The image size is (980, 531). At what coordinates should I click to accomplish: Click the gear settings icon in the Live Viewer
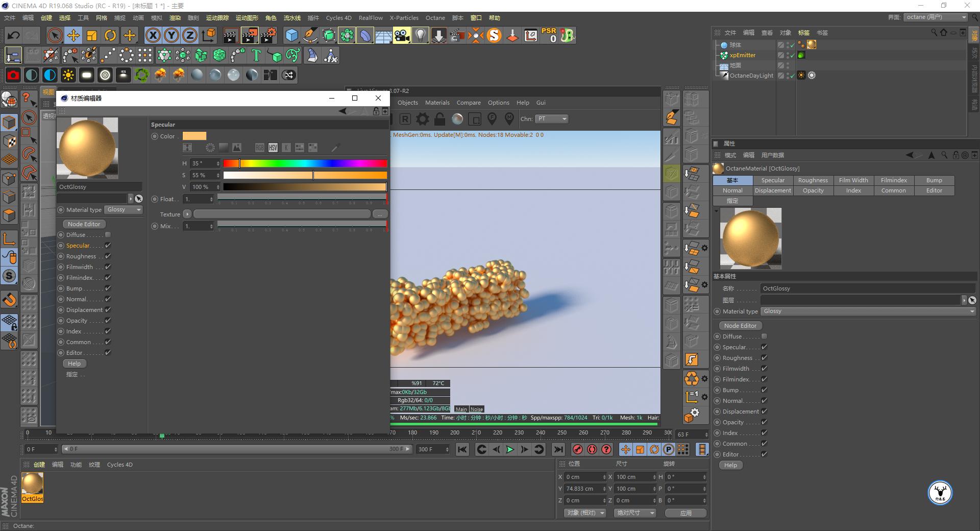click(422, 119)
